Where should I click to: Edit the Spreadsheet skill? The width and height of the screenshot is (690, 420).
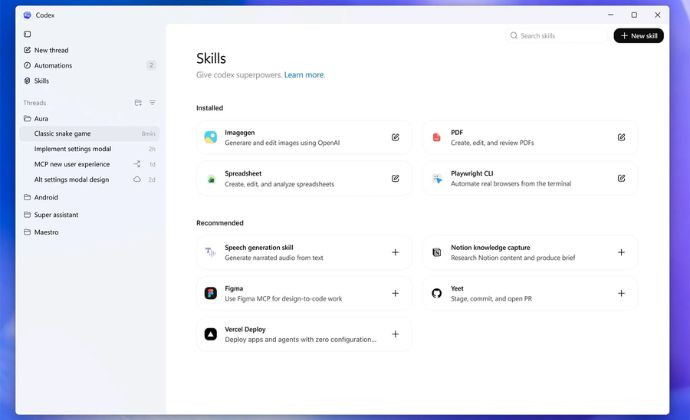[395, 179]
